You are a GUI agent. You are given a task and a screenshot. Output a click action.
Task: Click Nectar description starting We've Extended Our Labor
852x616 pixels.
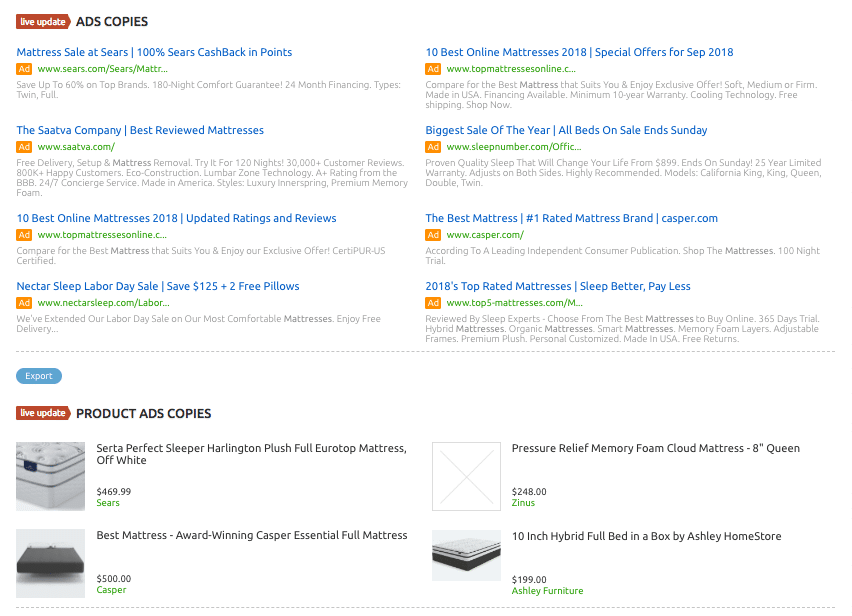pyautogui.click(x=198, y=324)
